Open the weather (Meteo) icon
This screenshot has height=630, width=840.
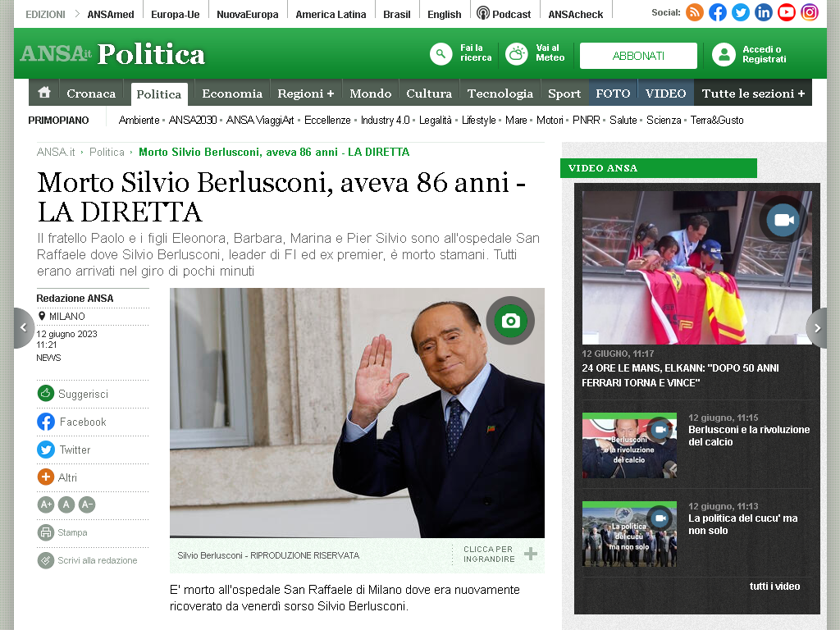click(x=517, y=54)
